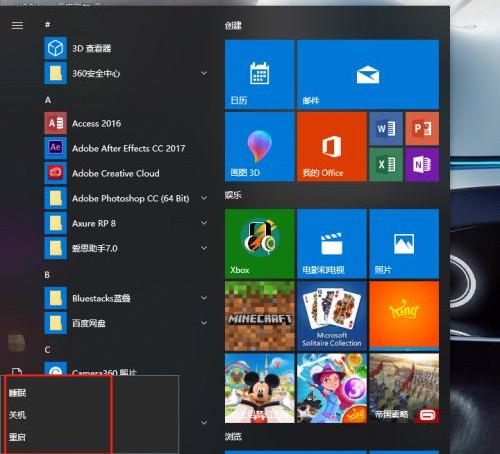Open Adobe Creative Cloud icon

[55, 173]
